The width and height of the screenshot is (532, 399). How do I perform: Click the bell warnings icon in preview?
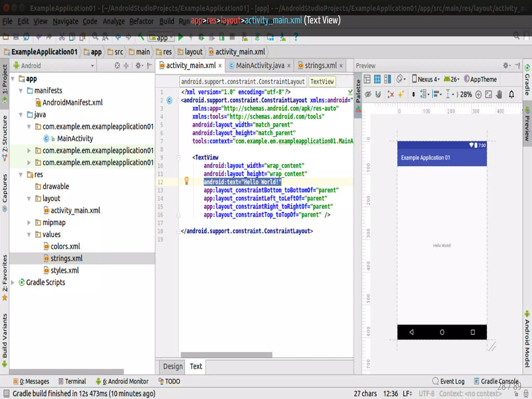[x=511, y=94]
